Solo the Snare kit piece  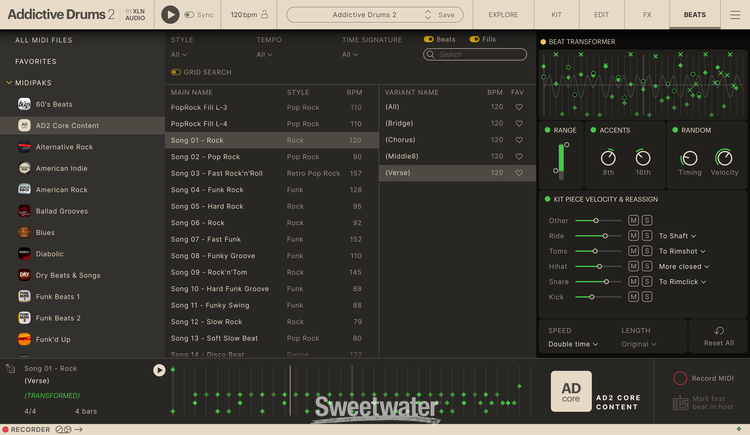click(x=647, y=281)
